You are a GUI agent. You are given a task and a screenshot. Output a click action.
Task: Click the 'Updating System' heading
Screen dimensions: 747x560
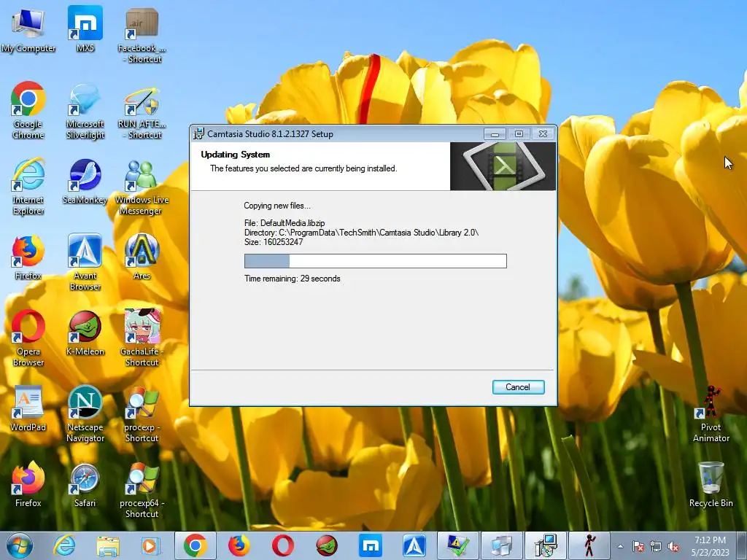tap(236, 155)
